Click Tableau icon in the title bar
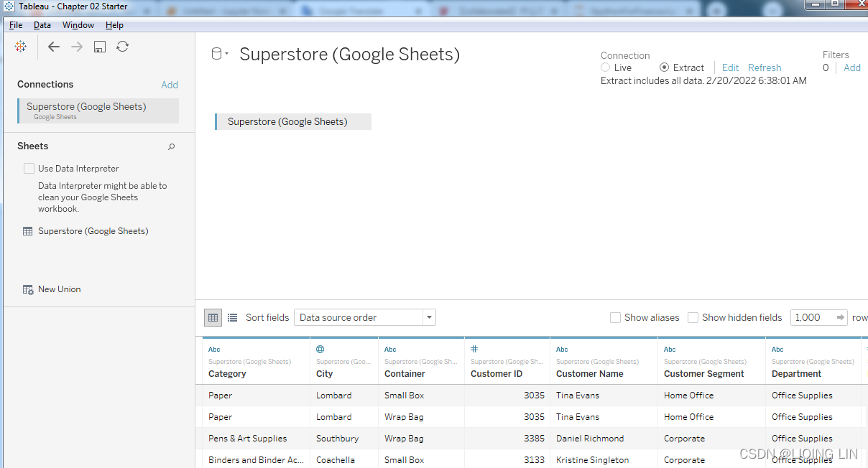The width and height of the screenshot is (868, 468). [x=9, y=6]
